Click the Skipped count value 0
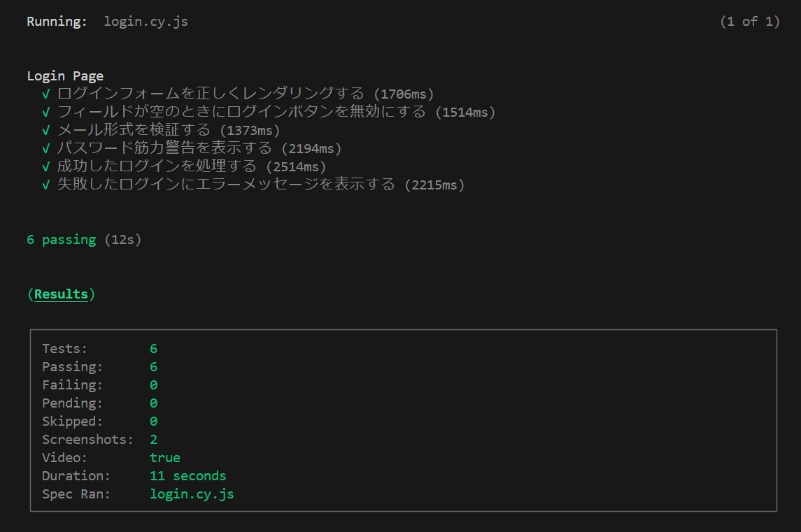The height and width of the screenshot is (532, 801). pyautogui.click(x=153, y=422)
